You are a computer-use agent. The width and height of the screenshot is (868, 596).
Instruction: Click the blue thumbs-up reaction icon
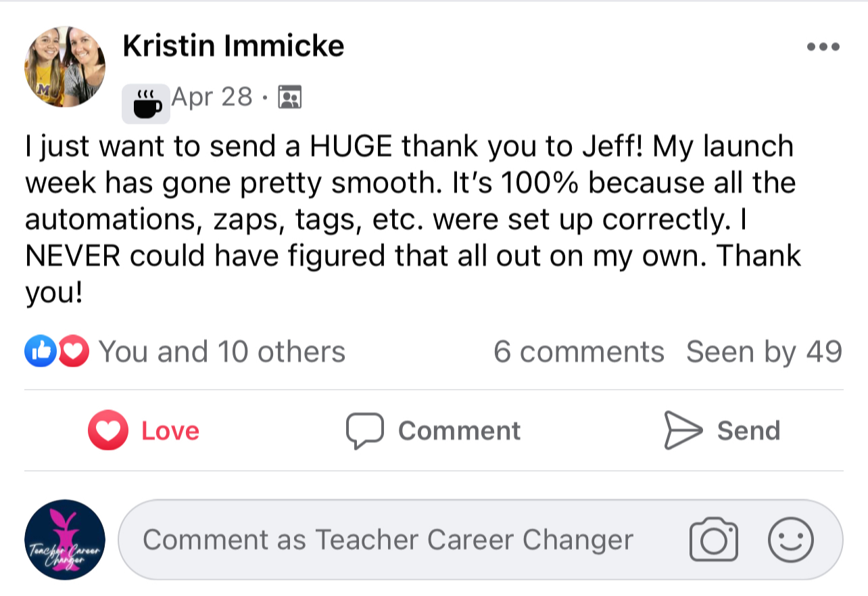[40, 352]
